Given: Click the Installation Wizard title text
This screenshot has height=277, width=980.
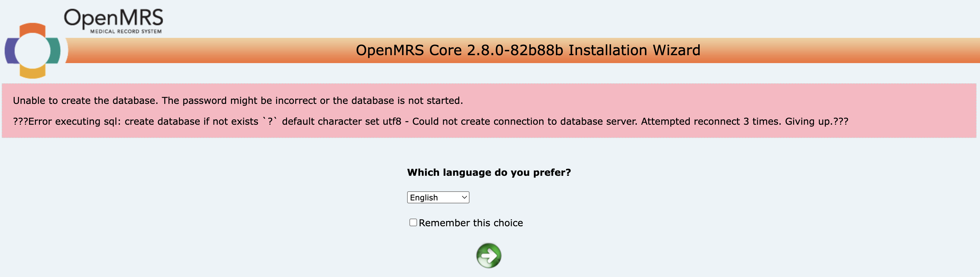Looking at the screenshot, I should pos(634,50).
